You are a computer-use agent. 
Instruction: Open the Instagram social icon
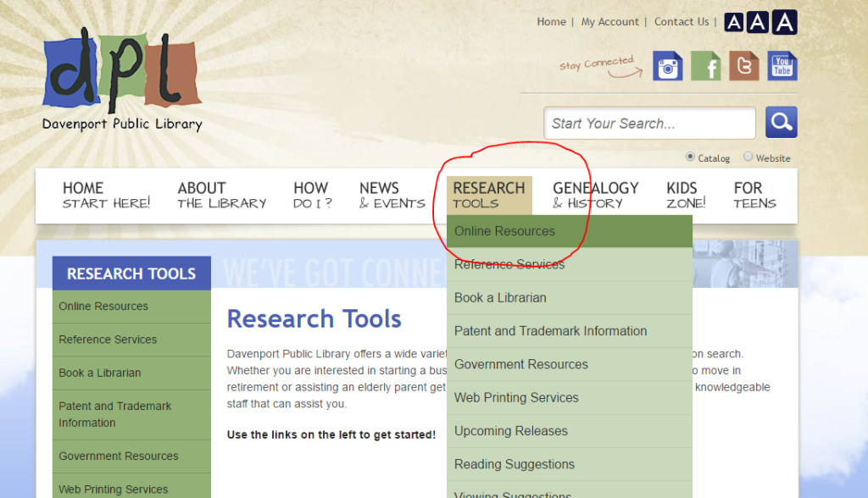point(668,66)
